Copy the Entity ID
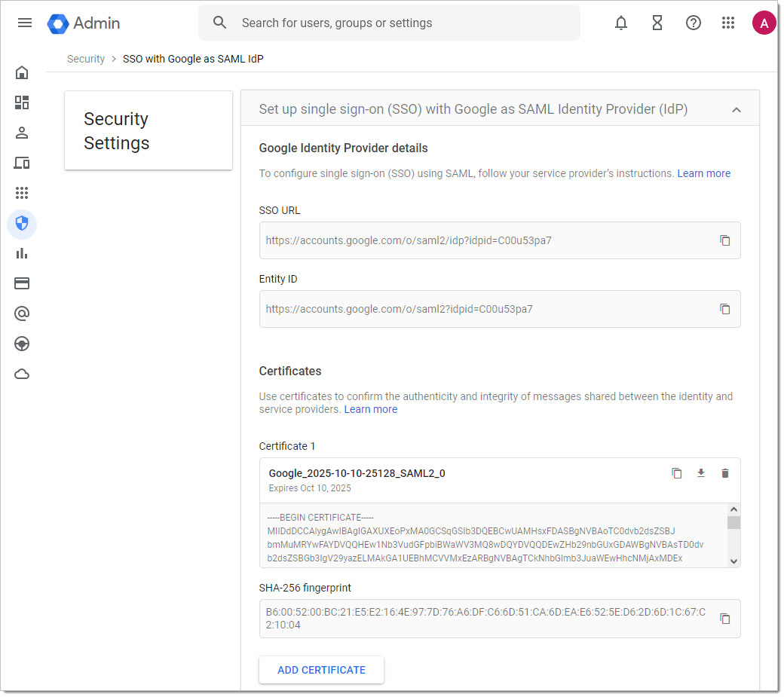 point(724,309)
